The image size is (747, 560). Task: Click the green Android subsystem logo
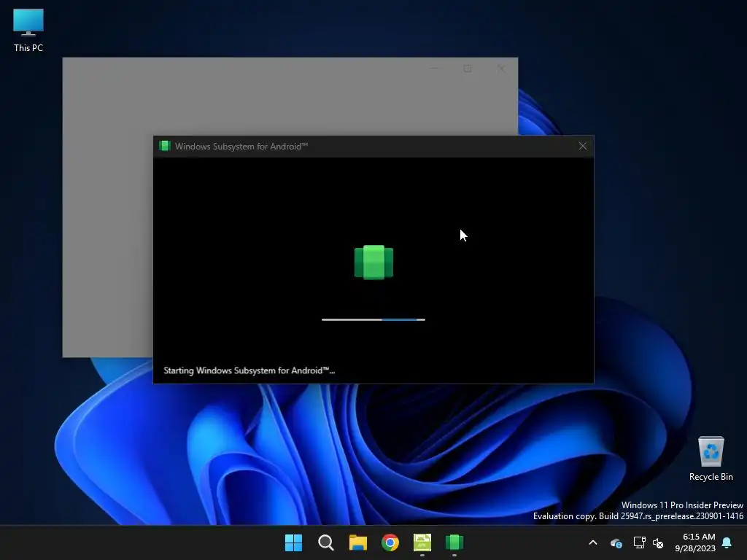click(x=374, y=262)
